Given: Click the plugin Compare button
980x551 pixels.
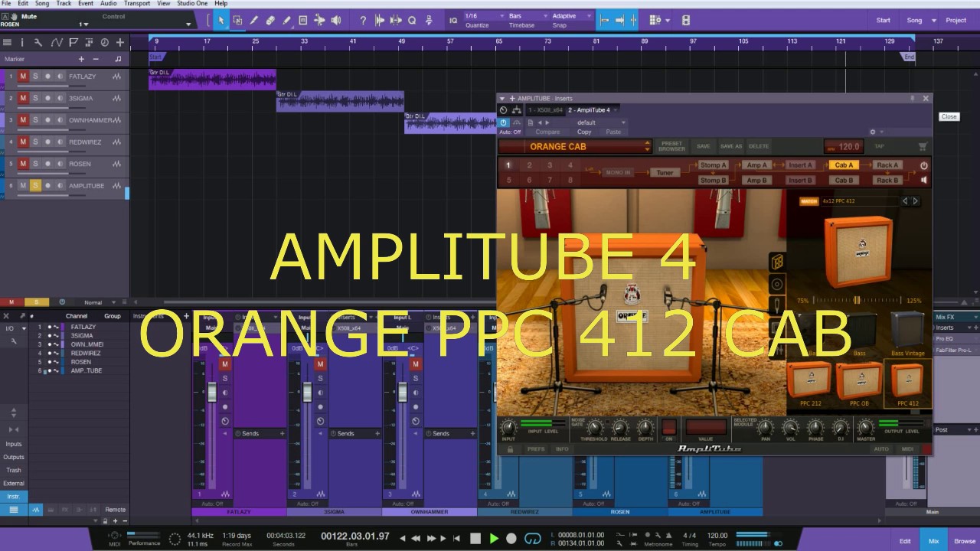Looking at the screenshot, I should 547,132.
